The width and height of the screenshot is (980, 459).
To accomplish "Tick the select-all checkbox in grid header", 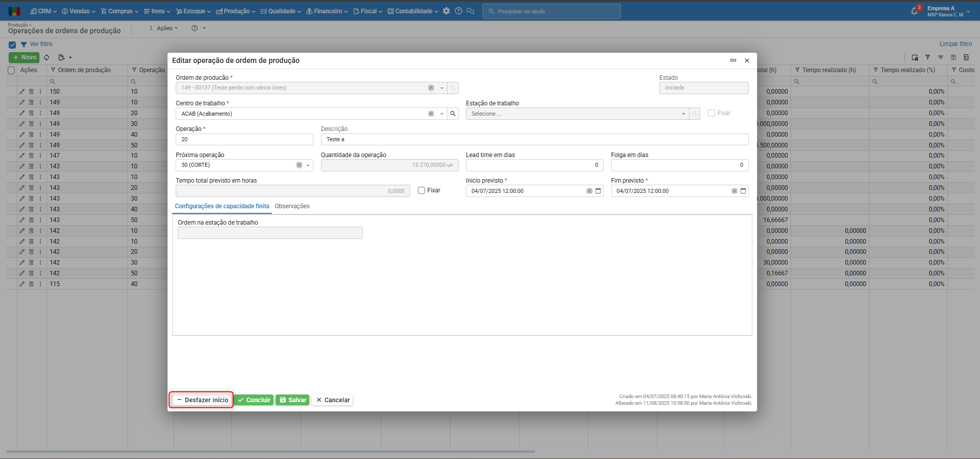I will tap(11, 70).
